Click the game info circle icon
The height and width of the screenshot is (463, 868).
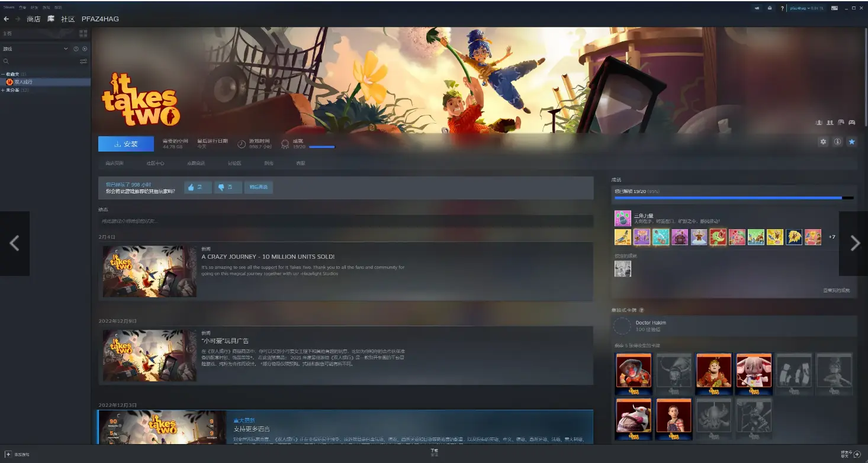click(837, 142)
